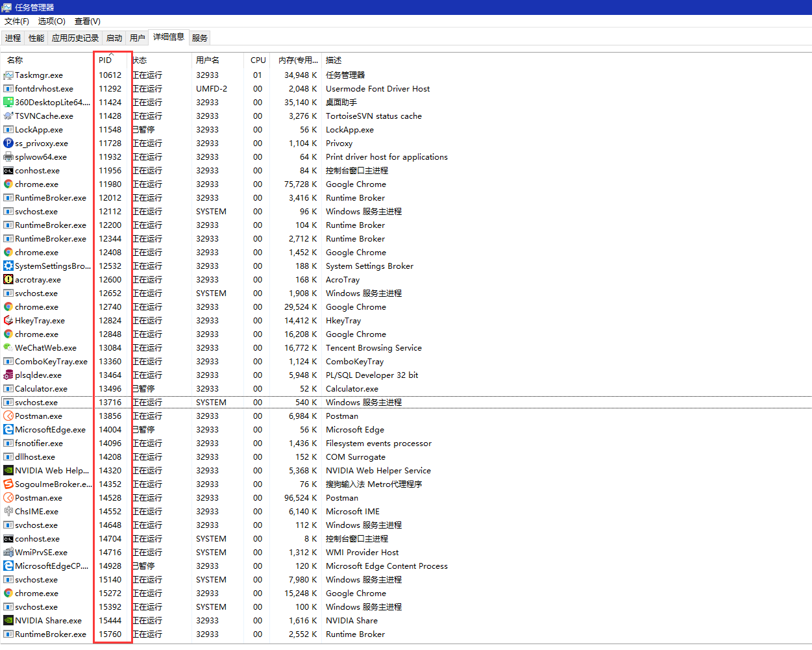The height and width of the screenshot is (650, 812).
Task: Sort by the CPU column header
Action: pyautogui.click(x=258, y=60)
